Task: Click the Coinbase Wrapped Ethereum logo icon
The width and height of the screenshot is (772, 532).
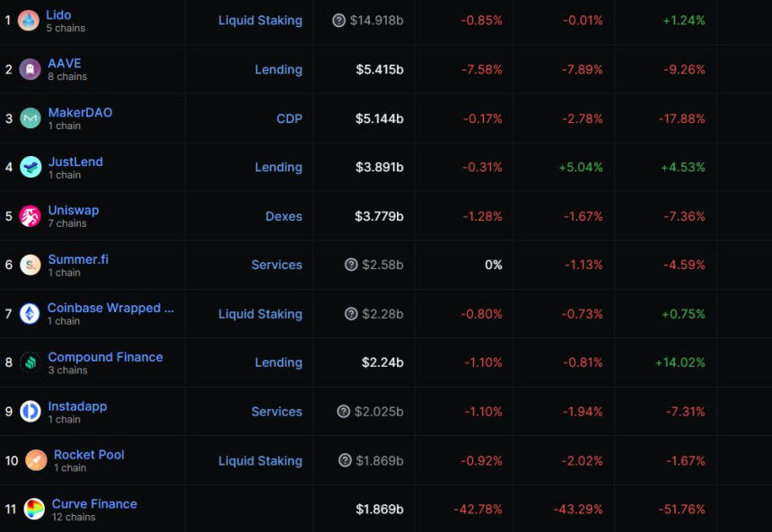Action: 31,314
